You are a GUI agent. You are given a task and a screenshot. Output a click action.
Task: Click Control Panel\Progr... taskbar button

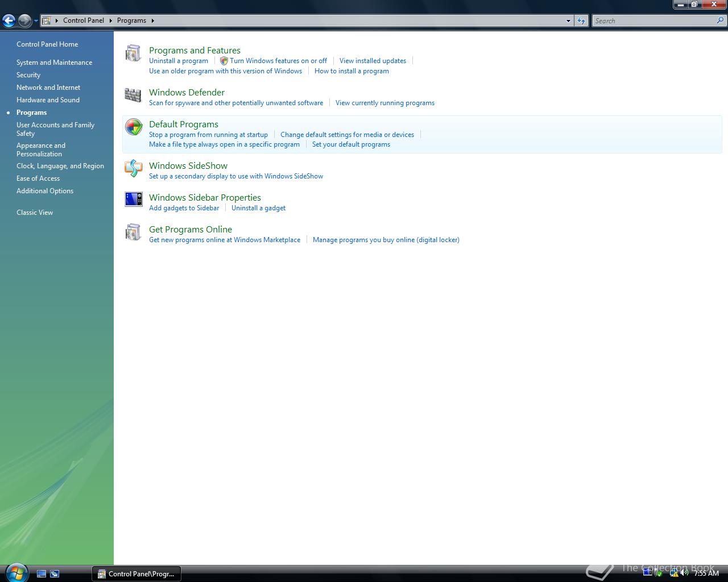click(136, 573)
